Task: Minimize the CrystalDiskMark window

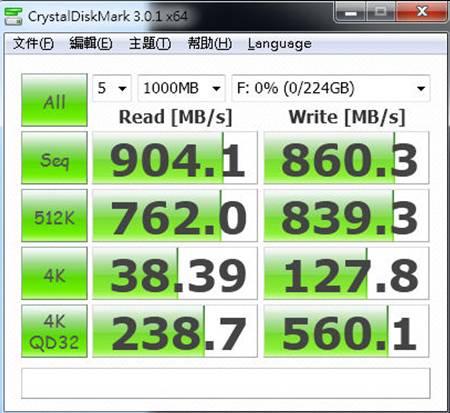Action: click(x=351, y=13)
